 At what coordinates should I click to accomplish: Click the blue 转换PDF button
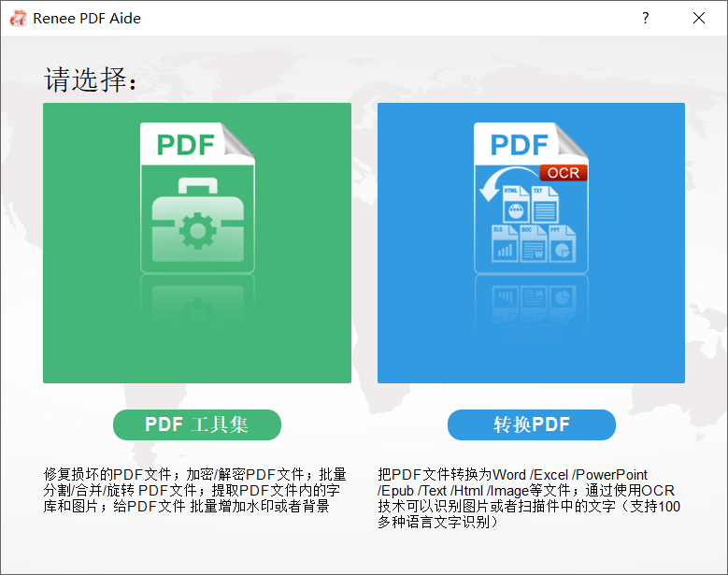click(x=531, y=424)
